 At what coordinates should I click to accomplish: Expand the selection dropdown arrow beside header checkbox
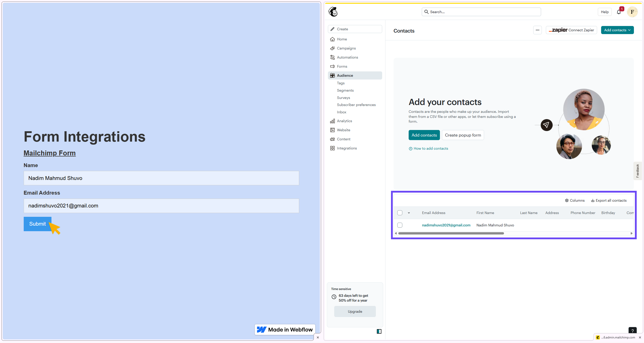[409, 213]
